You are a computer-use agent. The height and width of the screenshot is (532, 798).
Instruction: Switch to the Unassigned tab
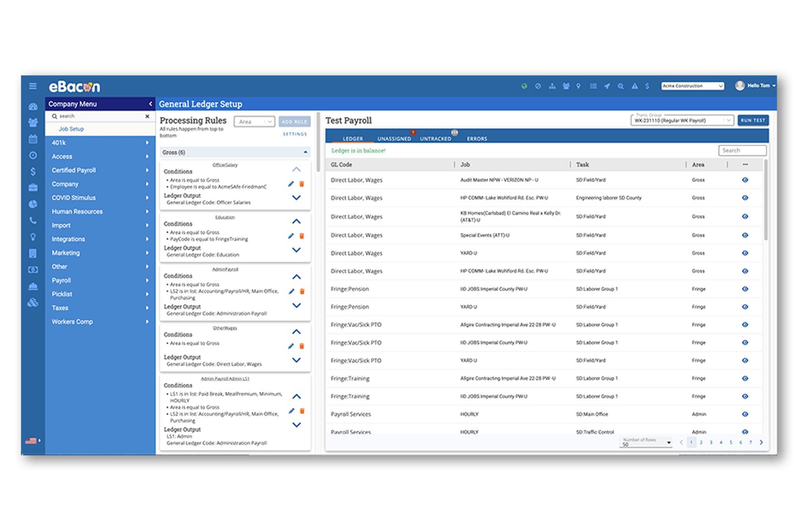coord(394,139)
